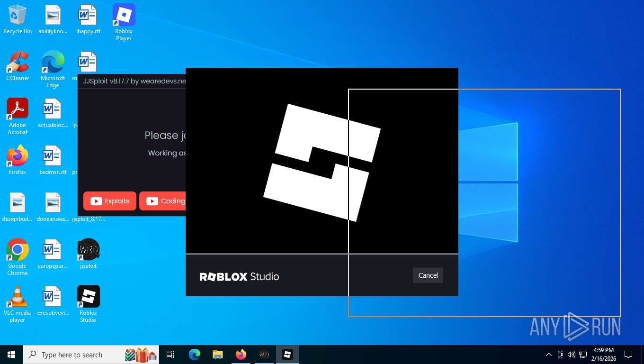Viewport: 644px width, 364px height.
Task: Switch to JJSploit in the taskbar
Action: 264,355
